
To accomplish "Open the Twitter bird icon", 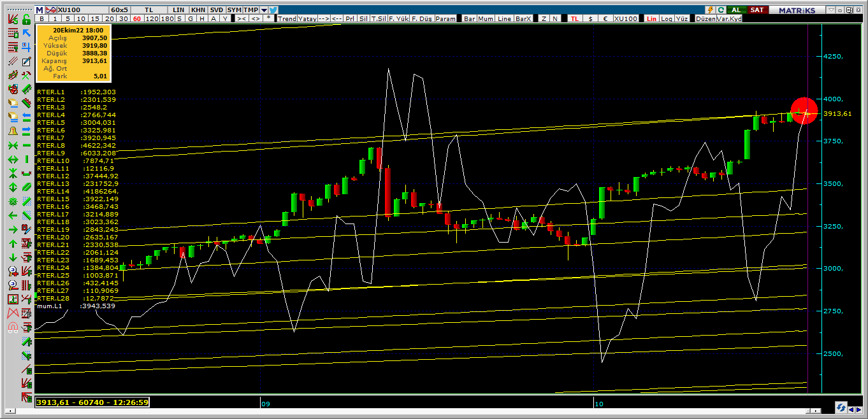I will click(273, 10).
